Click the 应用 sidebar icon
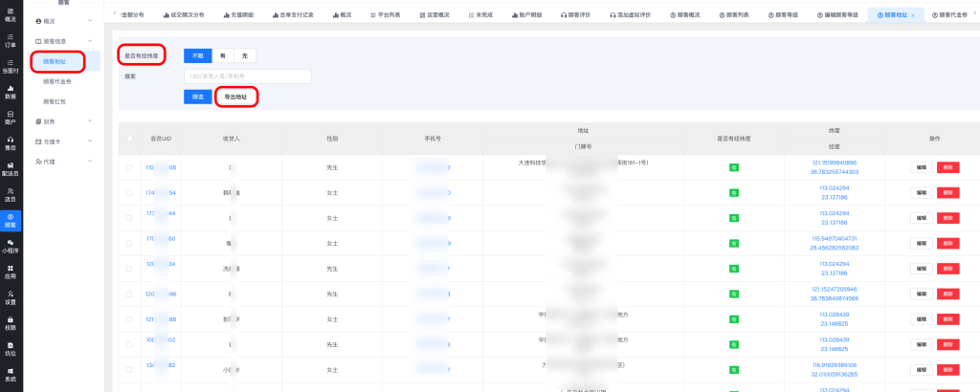The image size is (980, 392). pos(10,272)
